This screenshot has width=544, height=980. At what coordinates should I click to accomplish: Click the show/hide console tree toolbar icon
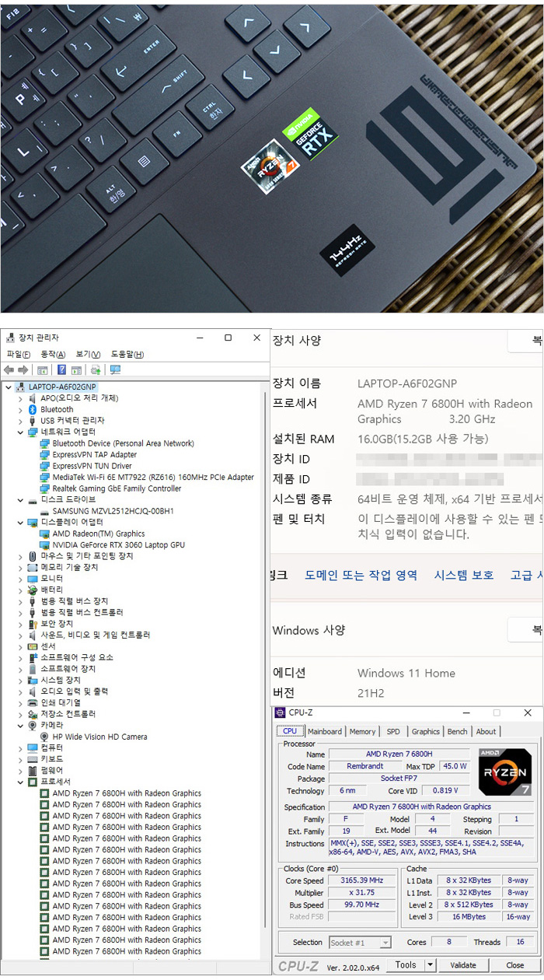click(x=43, y=370)
